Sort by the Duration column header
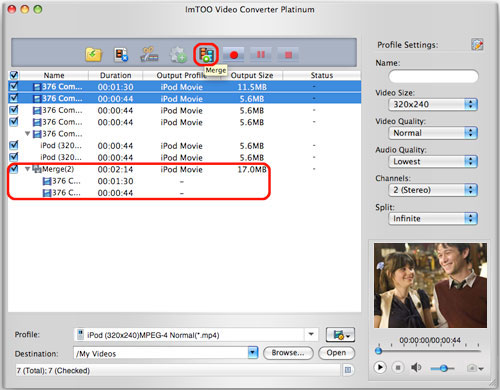 click(116, 75)
